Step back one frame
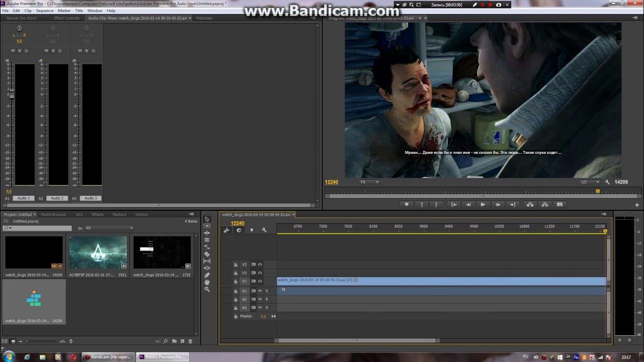Screen dimensions: 644x362 pyautogui.click(x=468, y=205)
